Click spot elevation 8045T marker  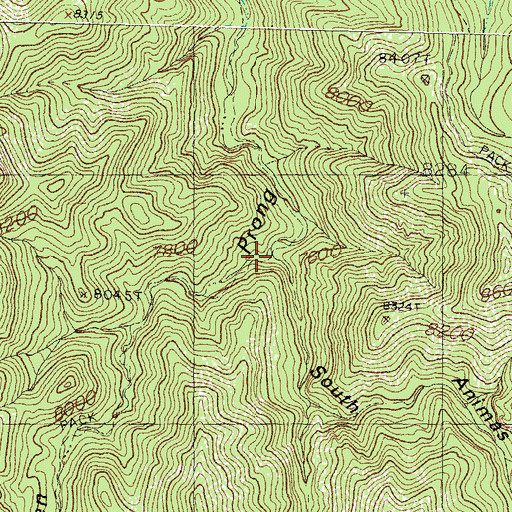(84, 294)
